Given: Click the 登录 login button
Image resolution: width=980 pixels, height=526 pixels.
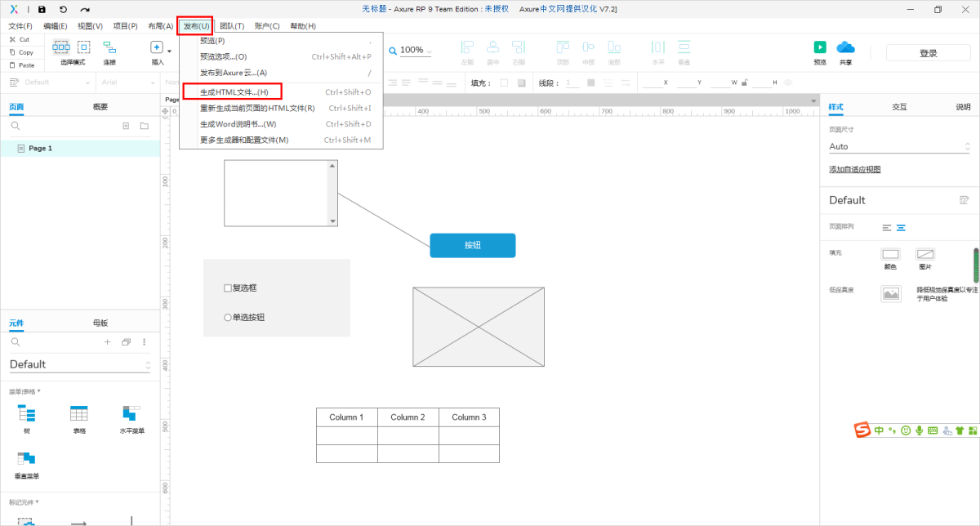Looking at the screenshot, I should point(928,53).
